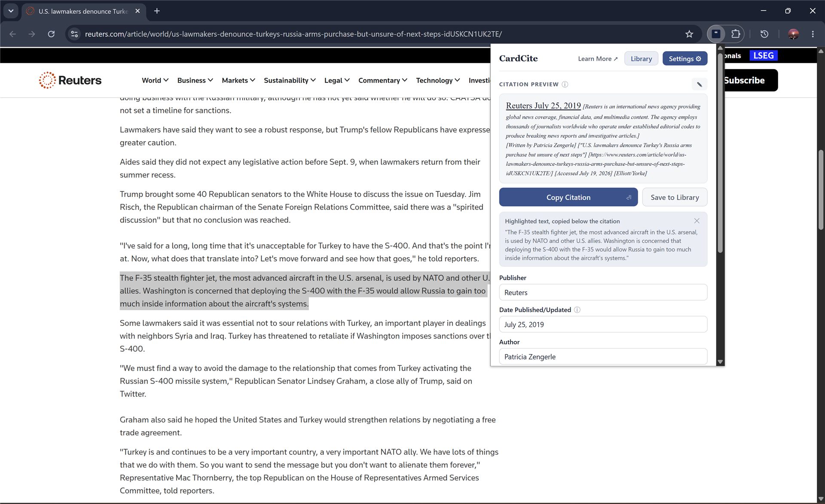Screen dimensions: 825x504
Task: Click the CardCite popup scrollbar thumb
Action: 720,153
